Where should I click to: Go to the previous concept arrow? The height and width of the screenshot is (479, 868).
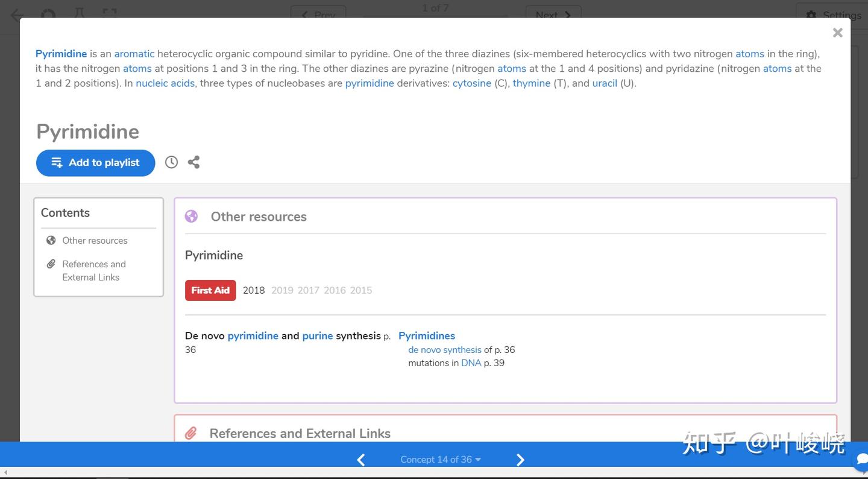click(361, 460)
